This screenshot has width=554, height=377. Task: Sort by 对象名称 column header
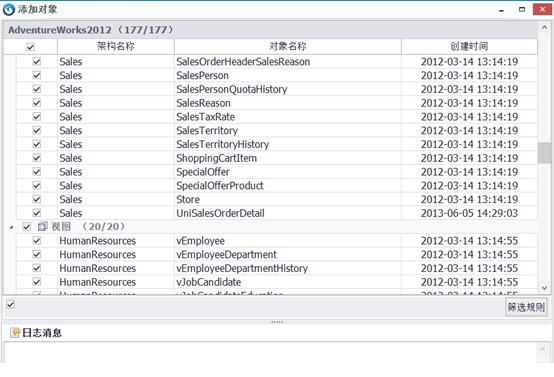click(x=288, y=46)
